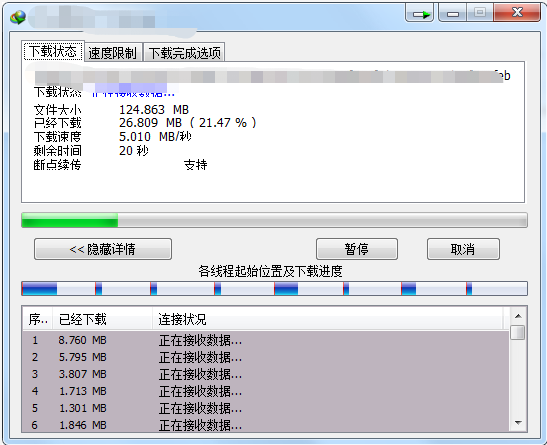Click the thread segments progress bar
The height and width of the screenshot is (445, 547).
pos(274,288)
